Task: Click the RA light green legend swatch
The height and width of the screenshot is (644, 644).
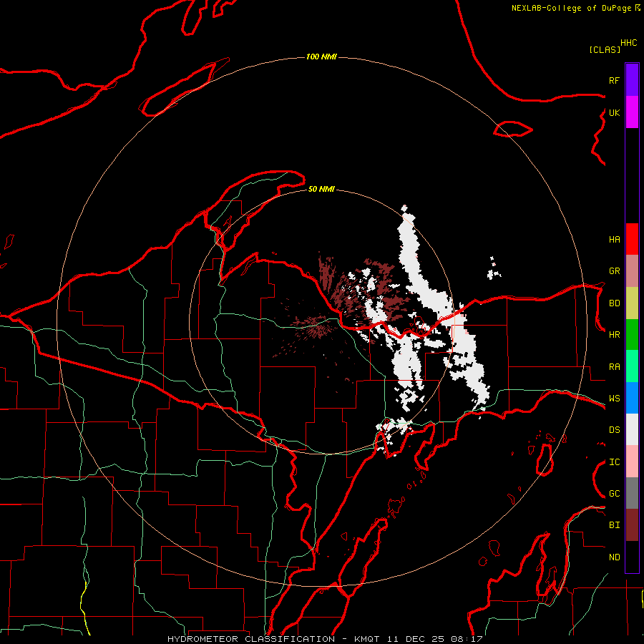Action: click(632, 366)
